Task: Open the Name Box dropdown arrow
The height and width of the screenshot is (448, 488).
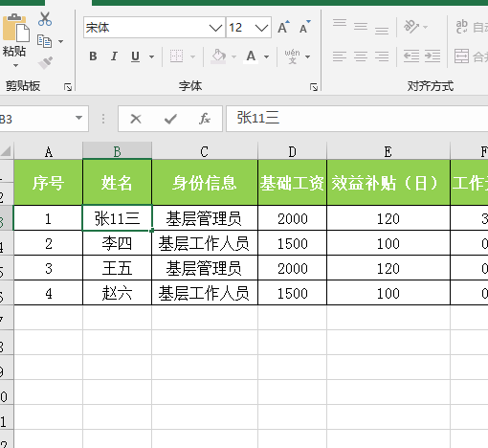Action: pyautogui.click(x=78, y=118)
